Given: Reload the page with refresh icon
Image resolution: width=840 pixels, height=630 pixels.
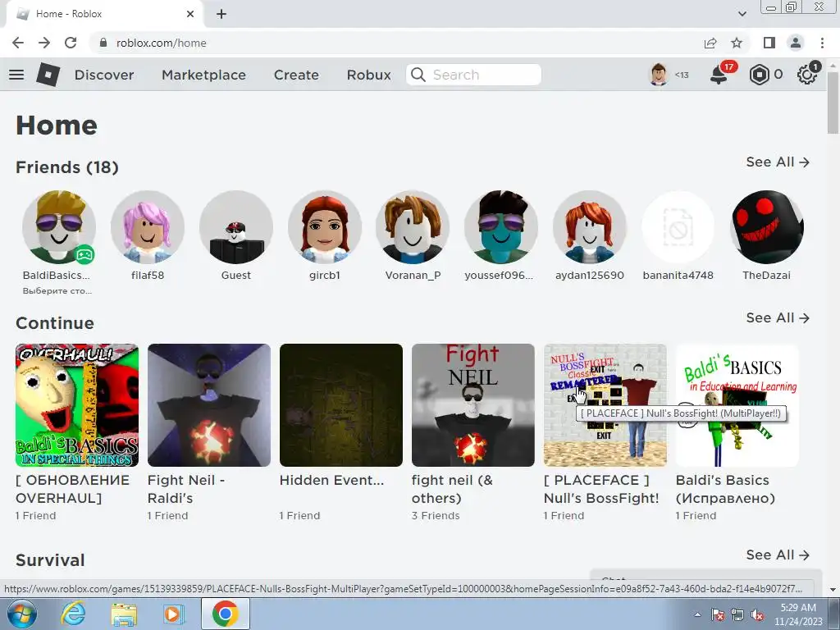Looking at the screenshot, I should point(71,43).
